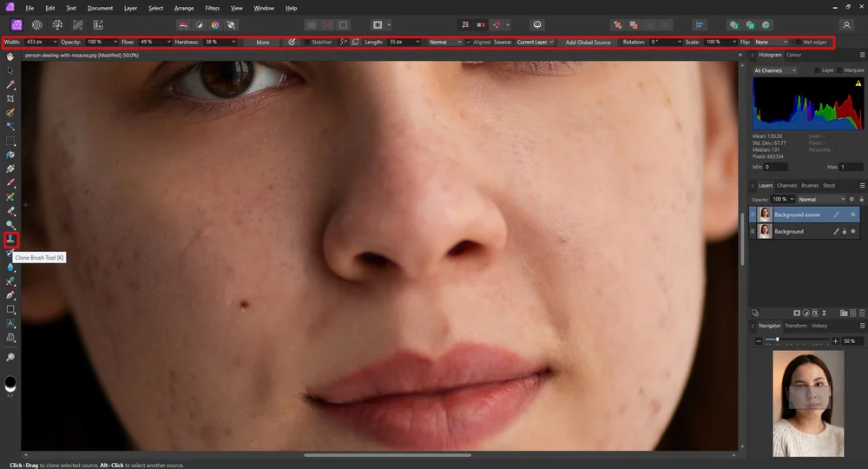Click the Navigator zoom slider

(x=797, y=340)
